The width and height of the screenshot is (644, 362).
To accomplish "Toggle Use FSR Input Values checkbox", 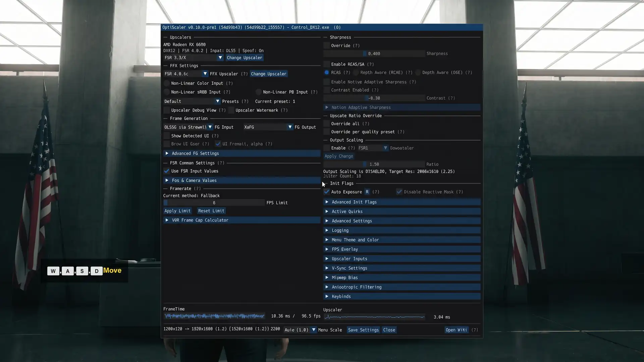I will pos(167,171).
